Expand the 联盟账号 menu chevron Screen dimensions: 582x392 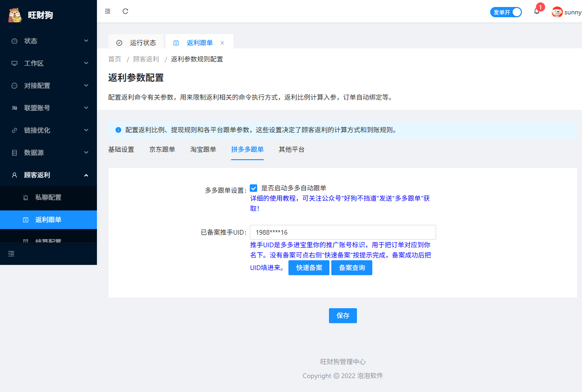coord(86,108)
